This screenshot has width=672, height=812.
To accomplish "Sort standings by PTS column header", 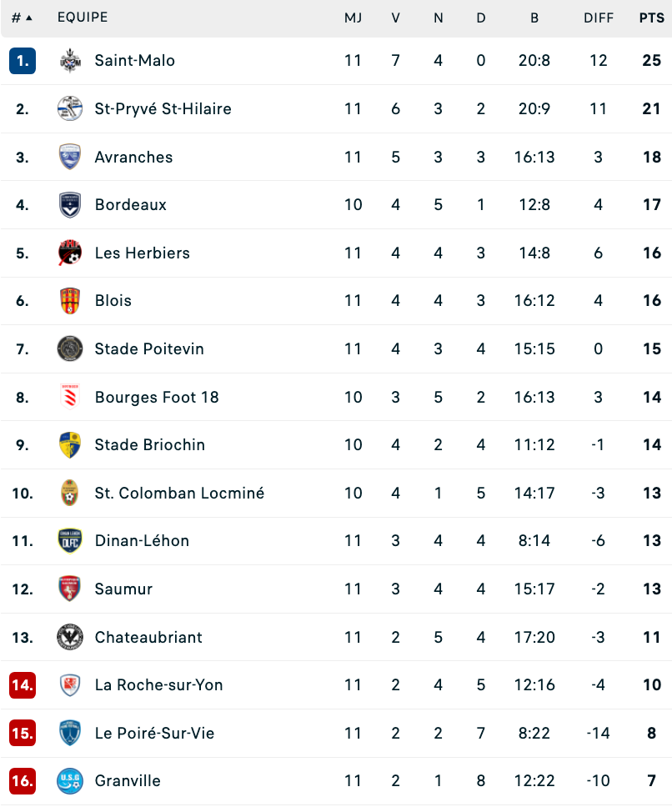I will click(x=651, y=18).
